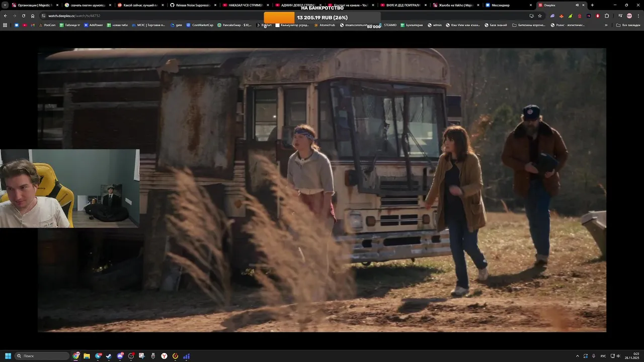Open the apps grid in bookmarks bar

[x=5, y=25]
